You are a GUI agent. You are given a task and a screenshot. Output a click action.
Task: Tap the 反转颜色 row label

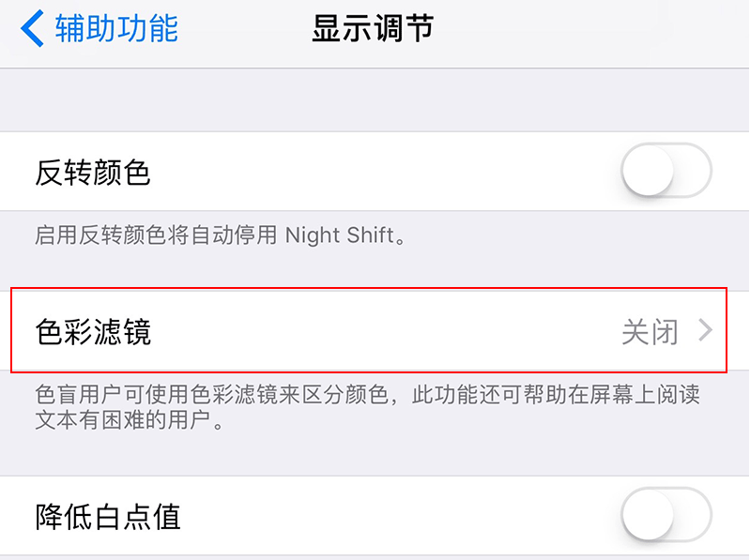93,173
